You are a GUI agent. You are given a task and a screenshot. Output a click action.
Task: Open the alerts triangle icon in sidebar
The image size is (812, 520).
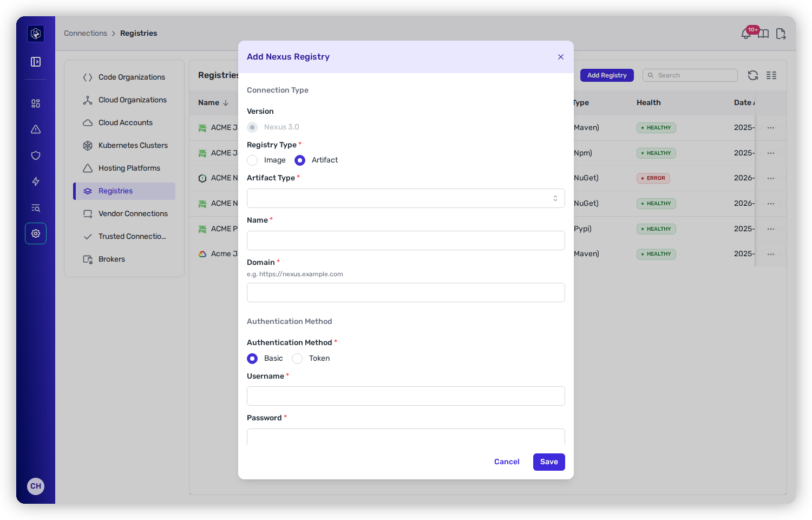(x=36, y=129)
